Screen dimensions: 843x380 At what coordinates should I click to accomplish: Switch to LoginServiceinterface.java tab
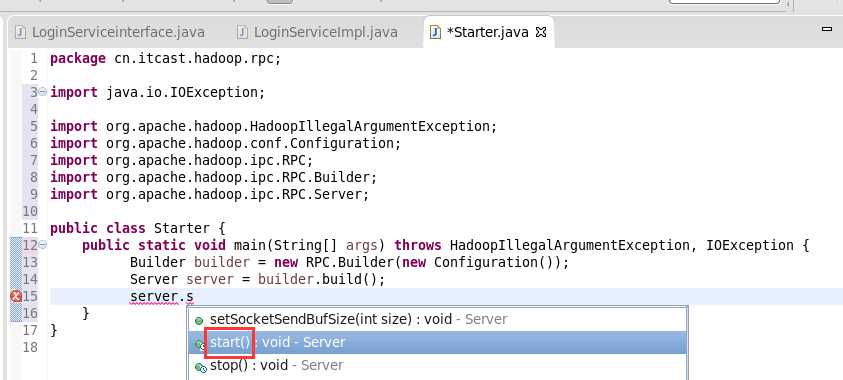tap(110, 32)
